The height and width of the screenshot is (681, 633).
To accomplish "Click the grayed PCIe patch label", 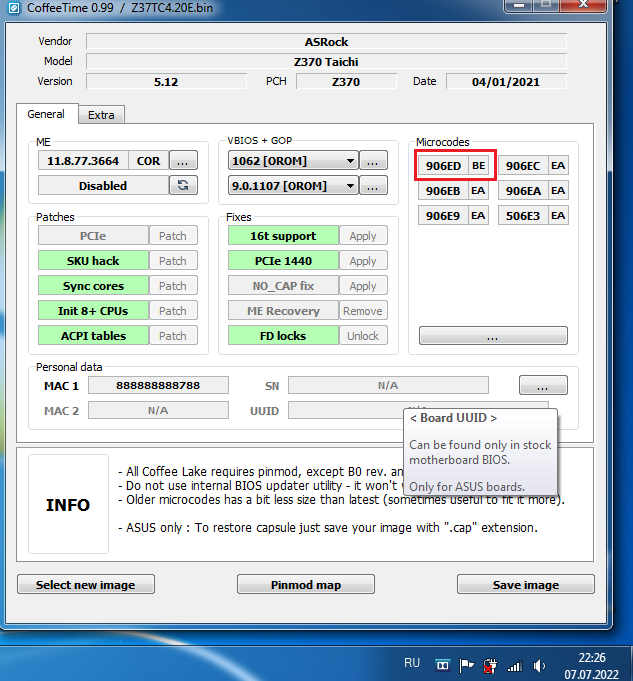I will pyautogui.click(x=93, y=236).
